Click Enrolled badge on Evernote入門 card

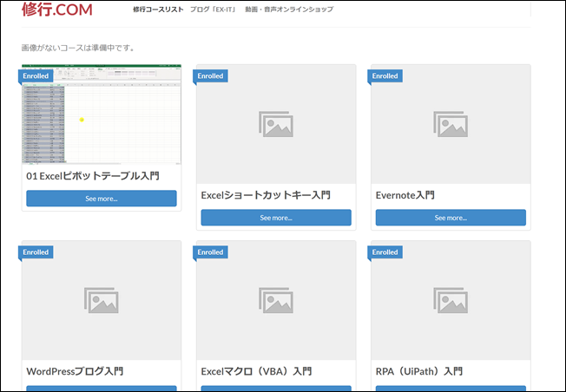coord(385,76)
